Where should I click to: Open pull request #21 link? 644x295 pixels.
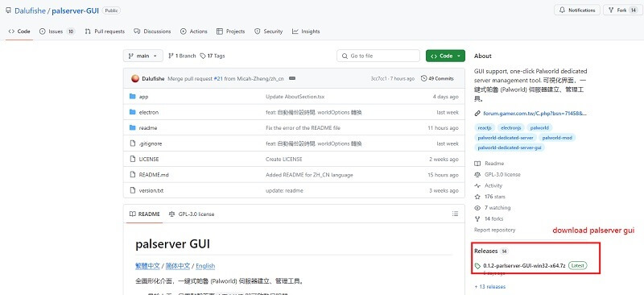(x=218, y=78)
